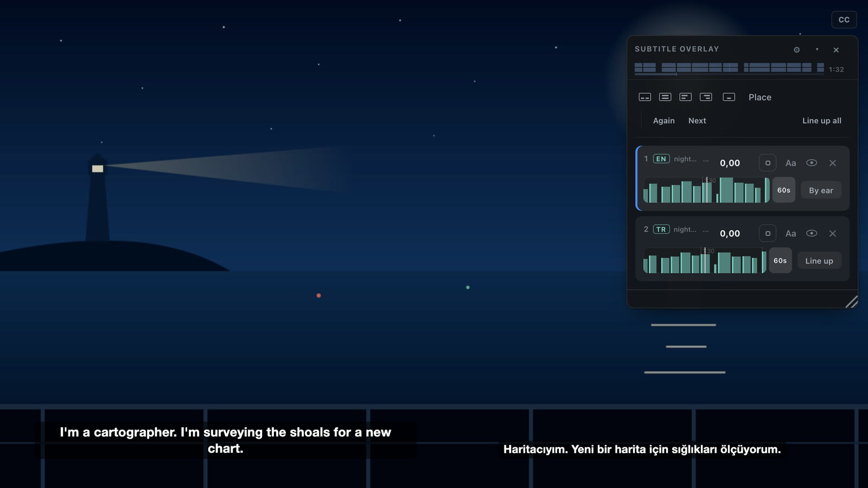Image resolution: width=868 pixels, height=488 pixels.
Task: Change the EN track 60s window
Action: pyautogui.click(x=784, y=190)
